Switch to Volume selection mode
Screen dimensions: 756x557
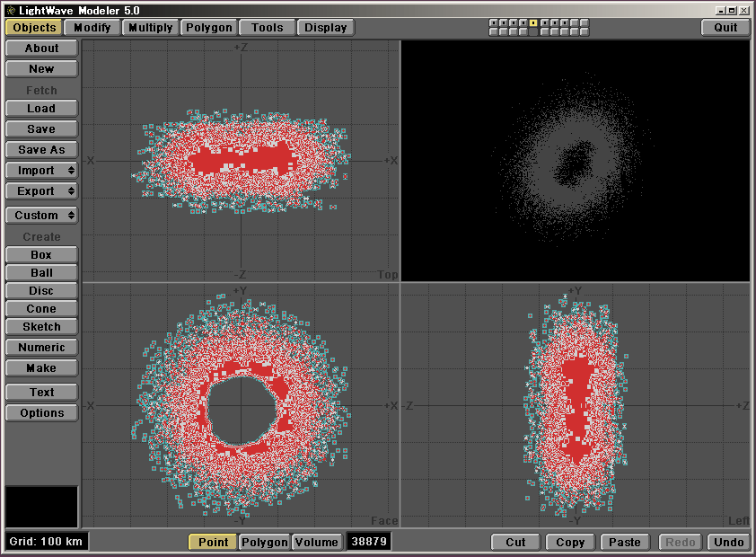click(317, 542)
